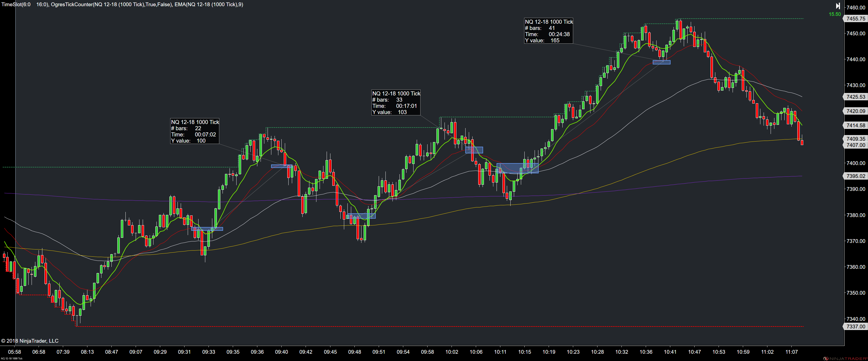Click the 7337.00 session low price marker
The width and height of the screenshot is (868, 361).
[856, 327]
